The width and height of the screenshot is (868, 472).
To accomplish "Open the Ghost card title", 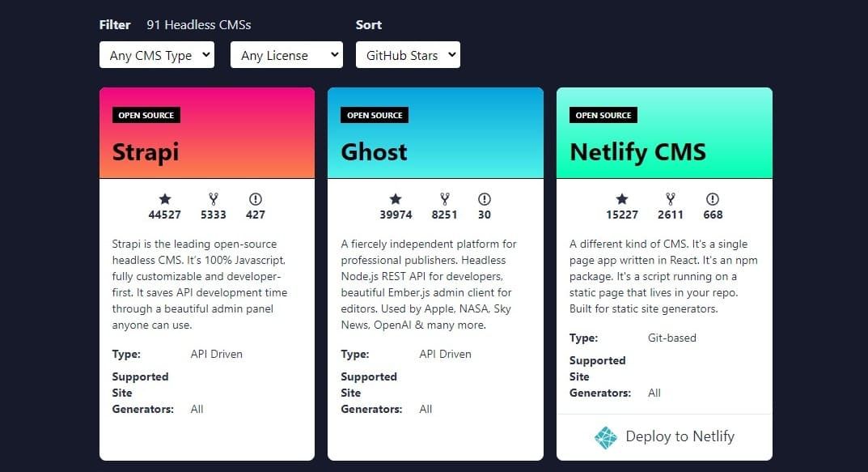I will (x=374, y=152).
